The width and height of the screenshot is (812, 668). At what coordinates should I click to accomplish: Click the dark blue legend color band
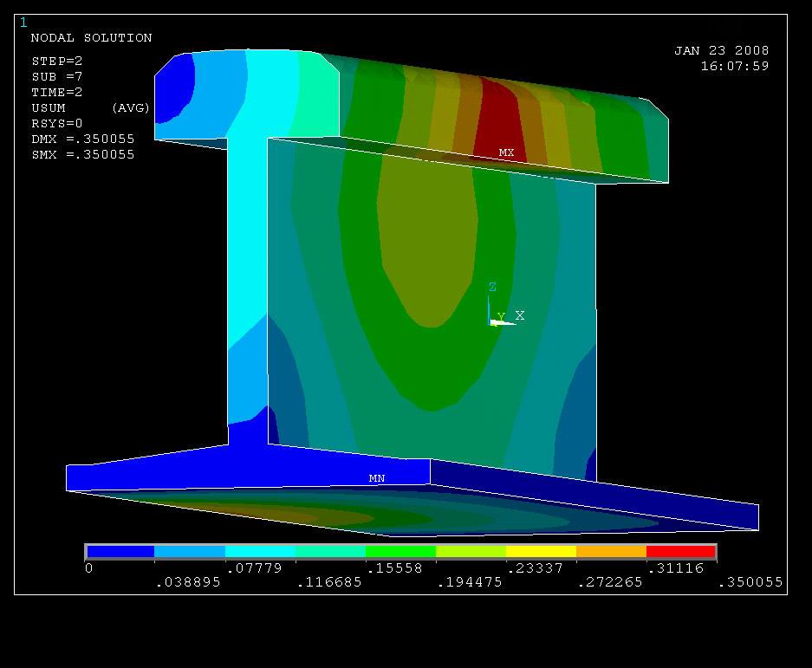(120, 552)
